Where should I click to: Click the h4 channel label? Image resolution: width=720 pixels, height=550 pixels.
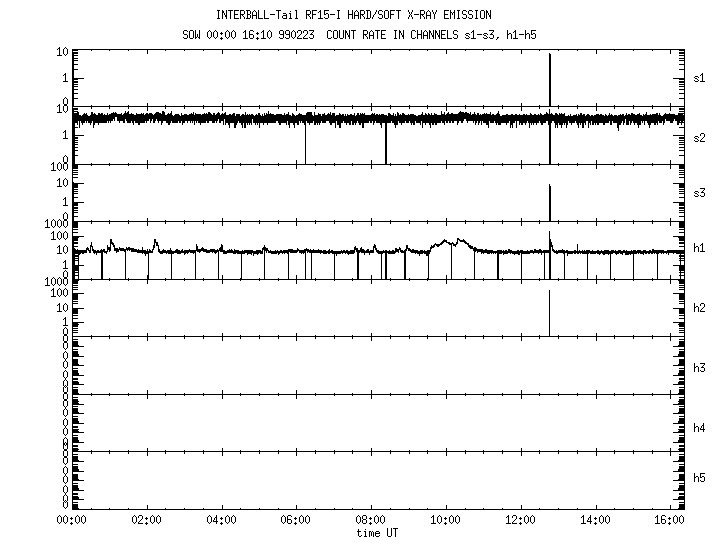coord(699,428)
